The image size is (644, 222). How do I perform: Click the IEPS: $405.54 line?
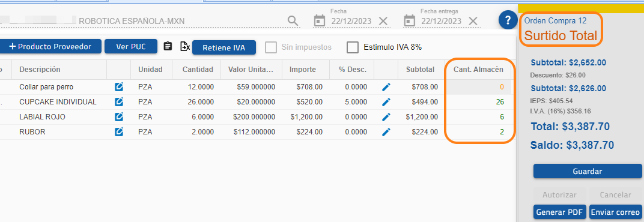click(551, 101)
